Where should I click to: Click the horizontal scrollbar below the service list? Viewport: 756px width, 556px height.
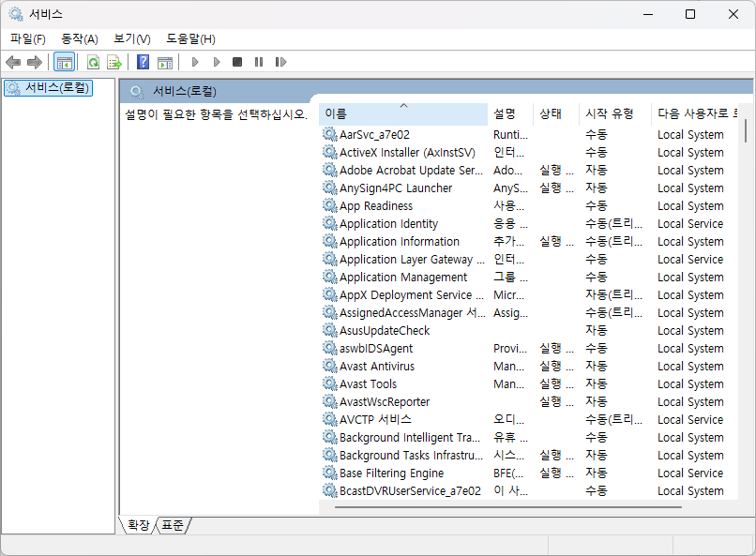(x=508, y=507)
